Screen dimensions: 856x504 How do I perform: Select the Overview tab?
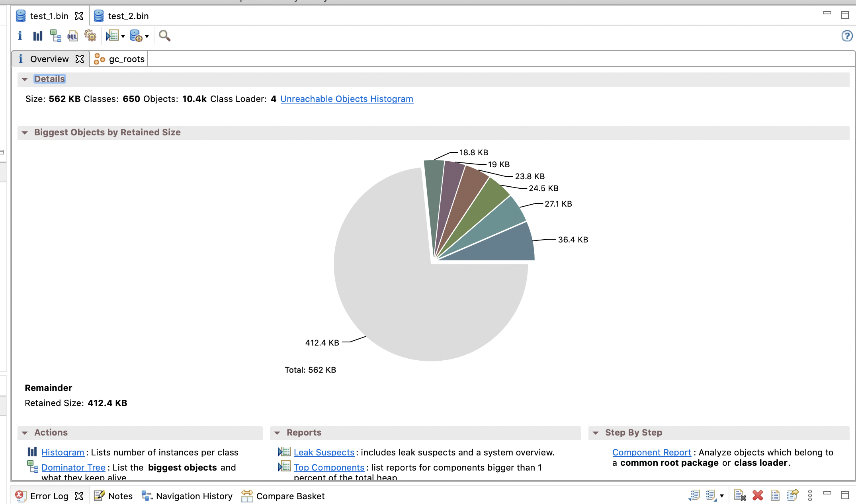click(x=49, y=59)
